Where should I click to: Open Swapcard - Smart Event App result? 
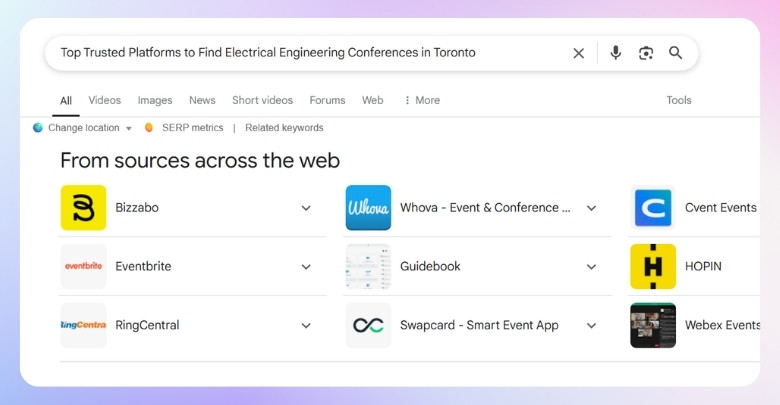click(x=479, y=325)
